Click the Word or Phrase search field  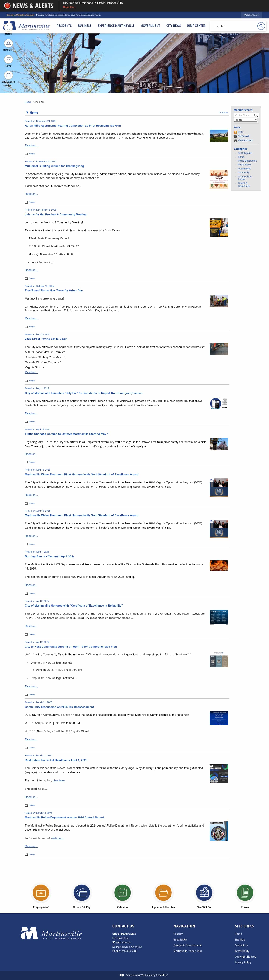[x=244, y=115]
